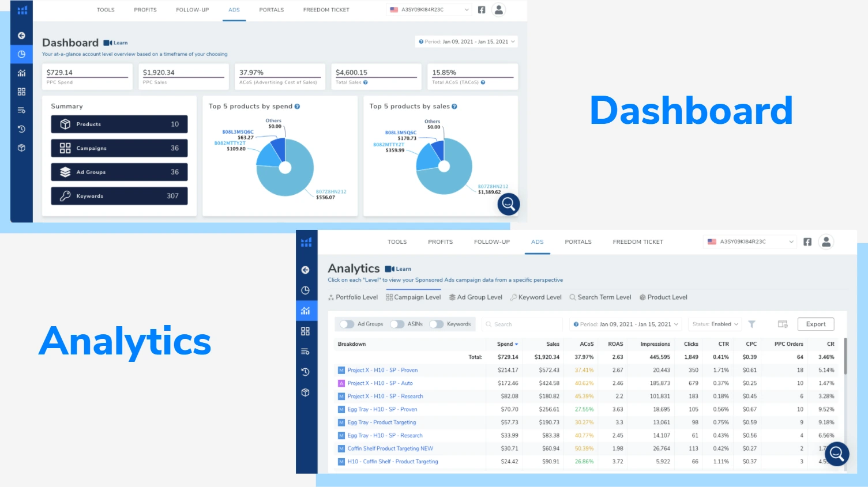Open the column settings icon beside Export
The width and height of the screenshot is (868, 487).
(x=783, y=324)
